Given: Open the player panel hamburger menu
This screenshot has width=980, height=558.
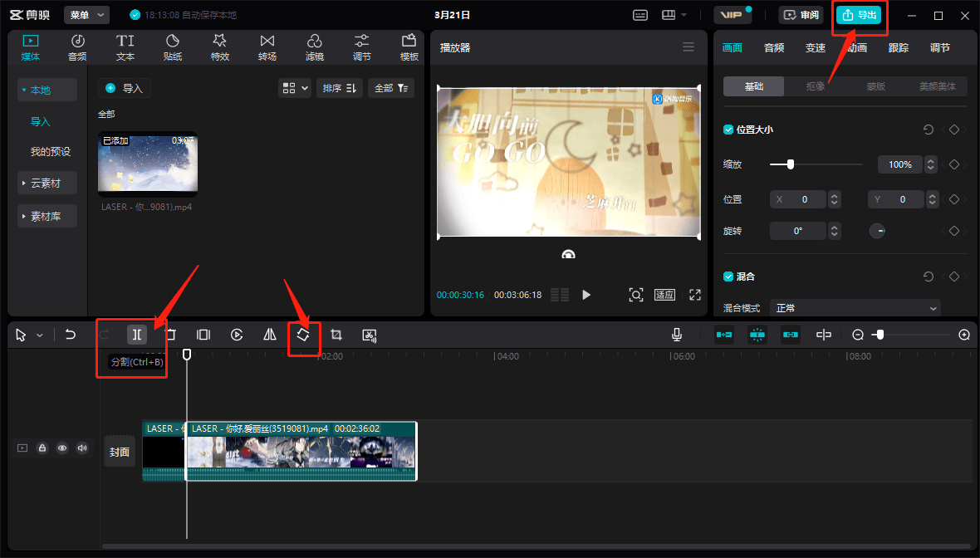Looking at the screenshot, I should coord(688,47).
